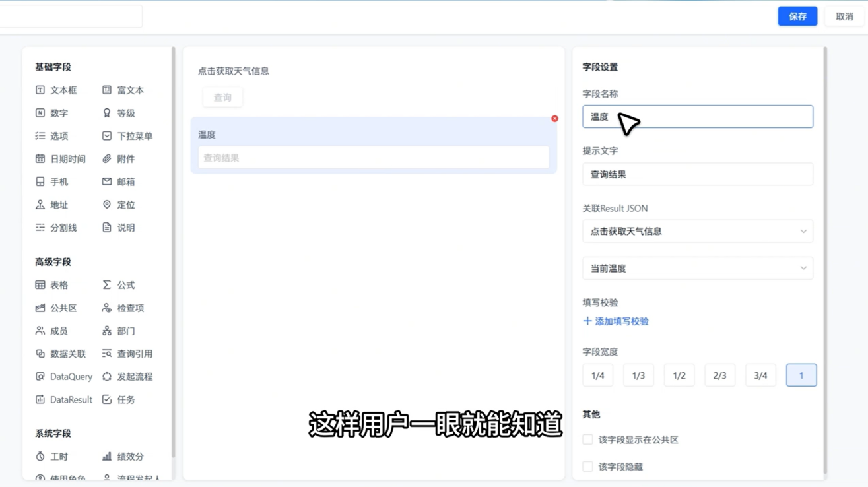Image resolution: width=868 pixels, height=487 pixels.
Task: Select the 日期时间 date time field
Action: tap(61, 159)
